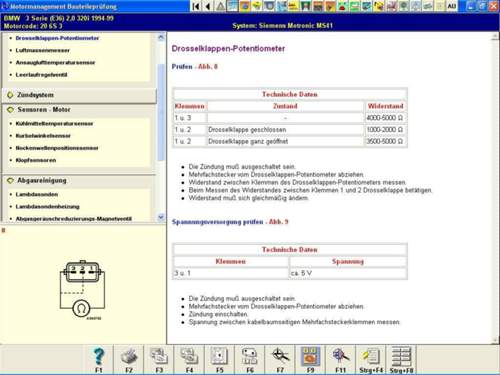
Task: Collapse the Abgasreinigung section
Action: (10, 181)
